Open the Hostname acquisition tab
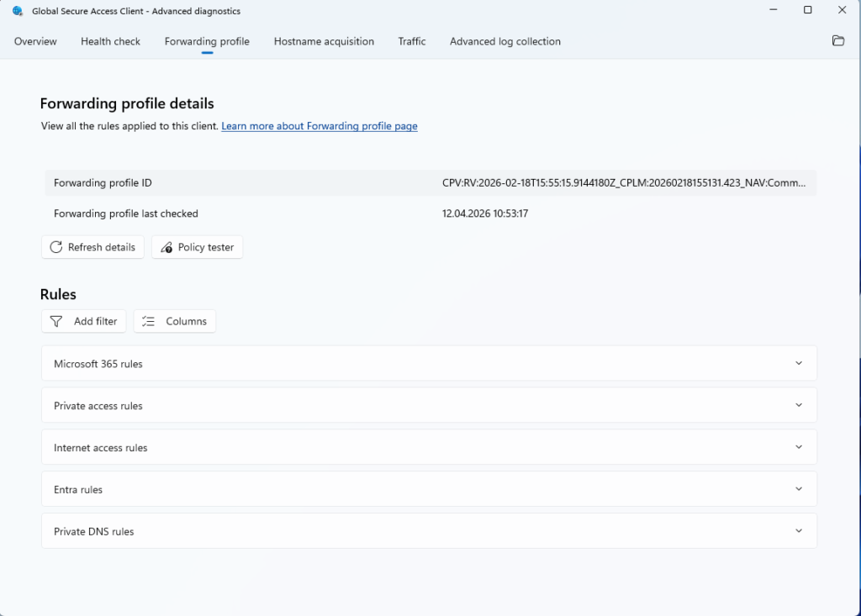The image size is (861, 616). tap(324, 41)
